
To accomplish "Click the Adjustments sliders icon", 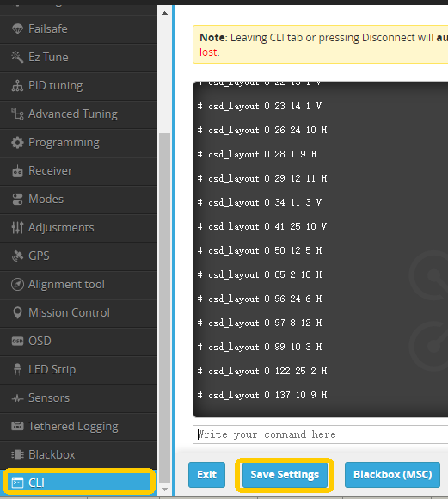I will point(17,227).
